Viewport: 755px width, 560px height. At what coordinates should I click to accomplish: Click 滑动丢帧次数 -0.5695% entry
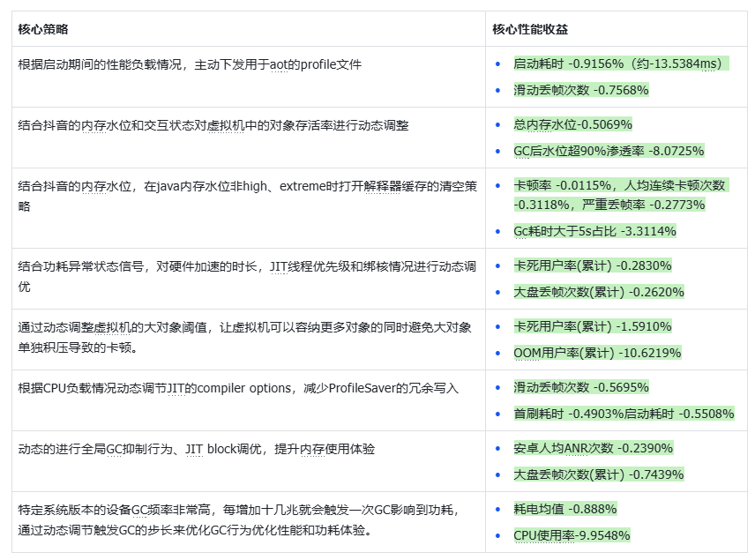pyautogui.click(x=581, y=388)
